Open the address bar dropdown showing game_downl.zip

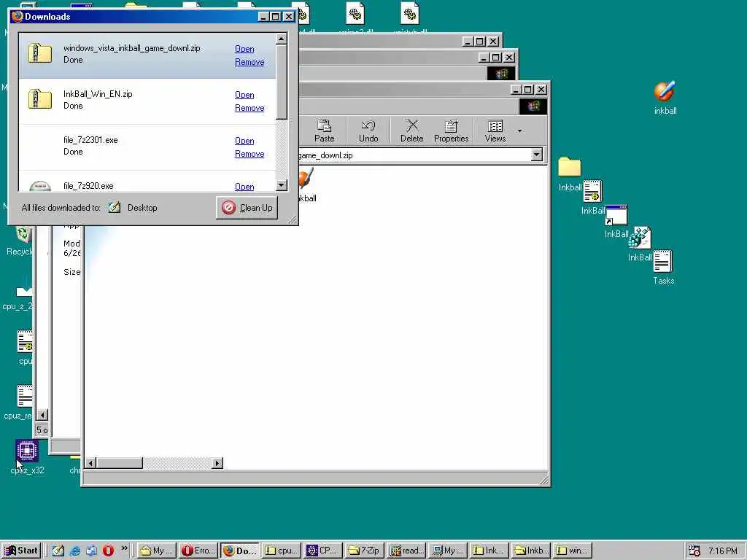tap(536, 155)
